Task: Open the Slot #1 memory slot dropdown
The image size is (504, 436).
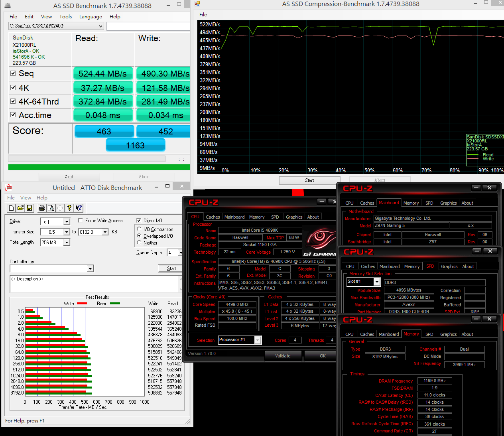Action: coord(376,282)
